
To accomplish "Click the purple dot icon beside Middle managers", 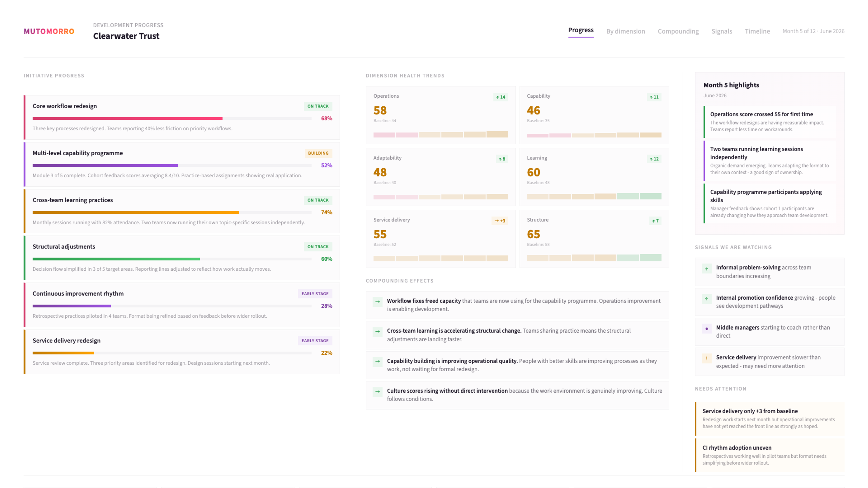I will (x=707, y=329).
